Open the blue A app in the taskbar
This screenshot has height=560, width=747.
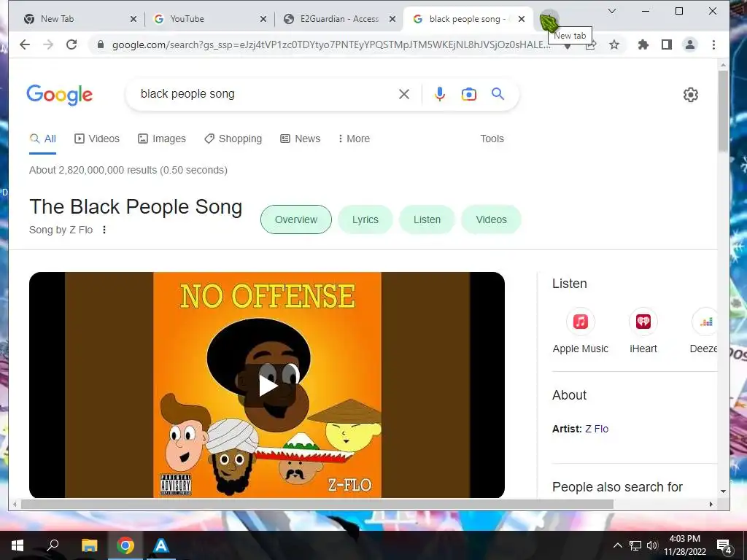click(161, 545)
